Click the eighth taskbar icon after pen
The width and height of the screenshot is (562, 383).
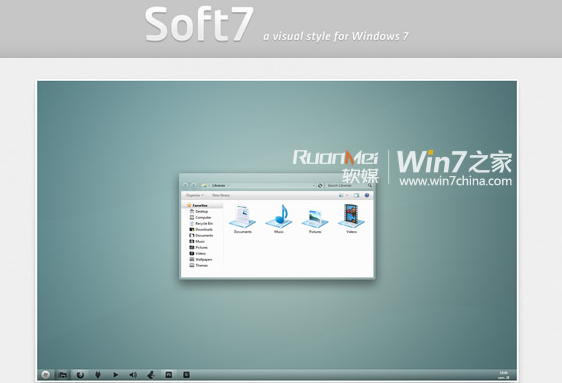tap(168, 375)
